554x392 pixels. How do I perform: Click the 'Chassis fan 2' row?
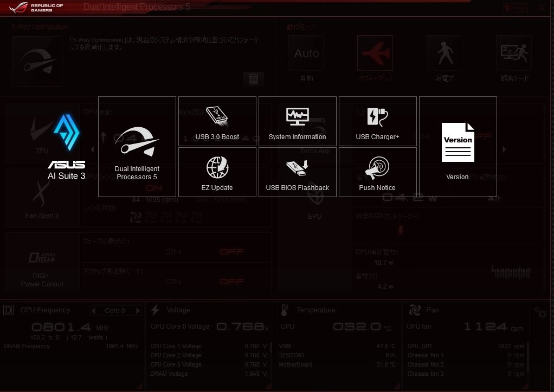pos(466,364)
